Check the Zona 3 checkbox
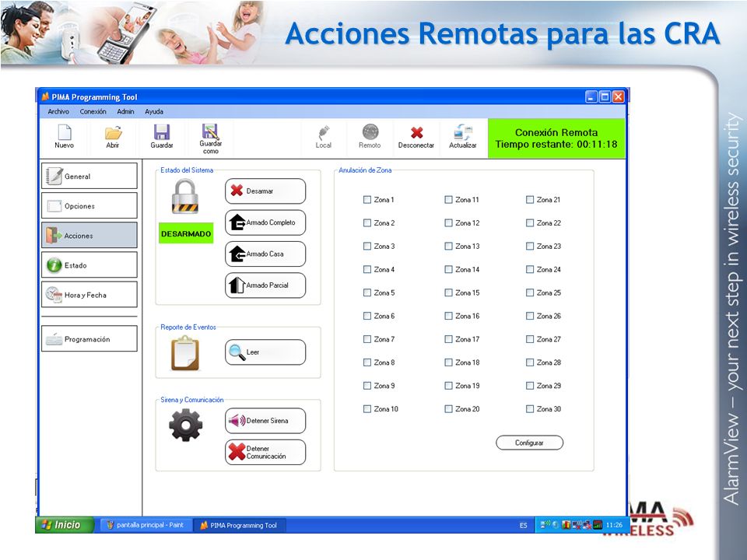747x560 pixels. (366, 247)
